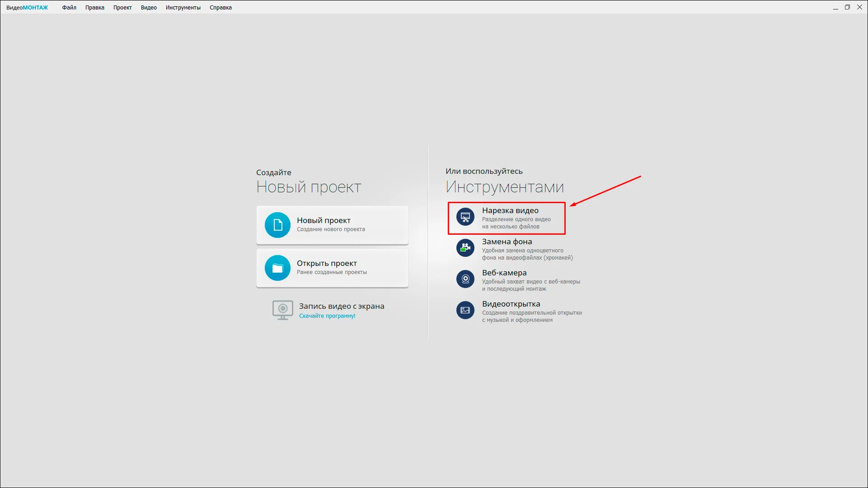Restore down the application window
Viewport: 868px width, 488px height.
click(x=847, y=7)
